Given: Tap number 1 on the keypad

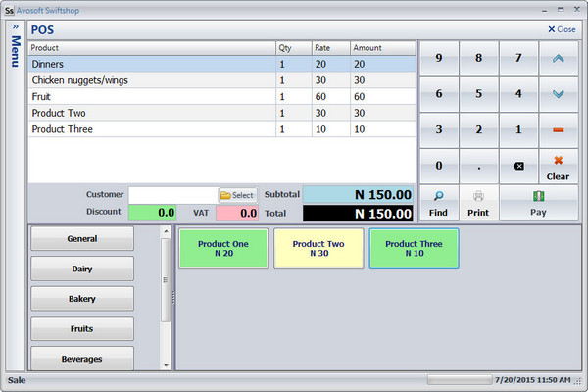Looking at the screenshot, I should click(x=518, y=130).
